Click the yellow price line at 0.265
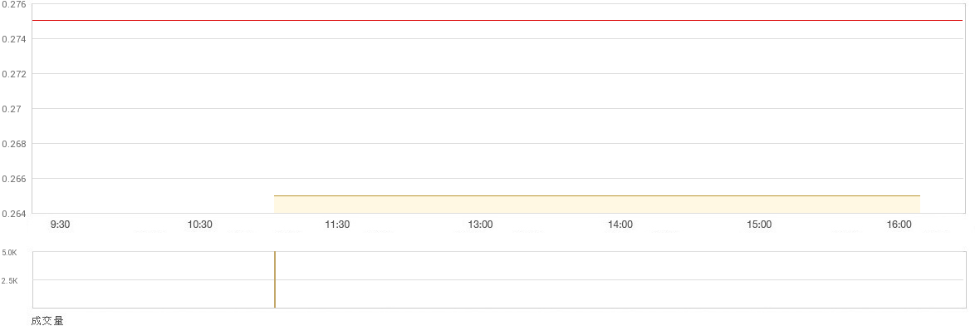This screenshot has width=980, height=326. pyautogui.click(x=597, y=196)
